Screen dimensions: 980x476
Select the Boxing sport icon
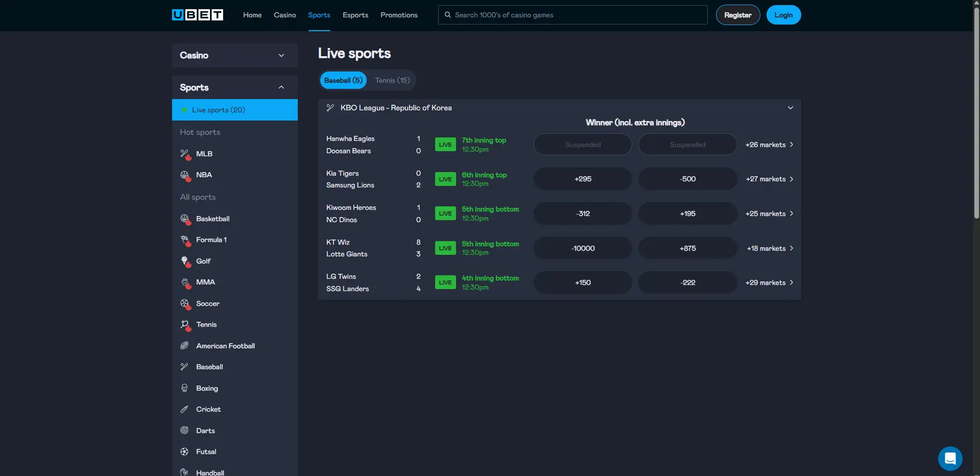tap(184, 388)
